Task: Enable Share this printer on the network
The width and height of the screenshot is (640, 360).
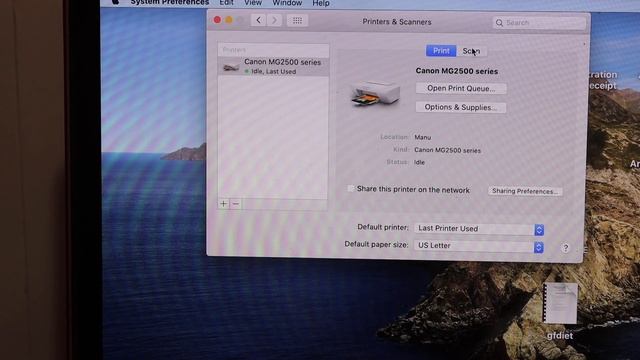Action: click(351, 189)
